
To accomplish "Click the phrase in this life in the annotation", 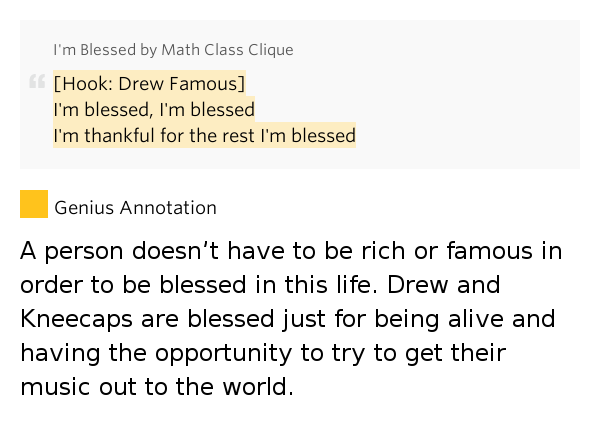I will (x=322, y=285).
